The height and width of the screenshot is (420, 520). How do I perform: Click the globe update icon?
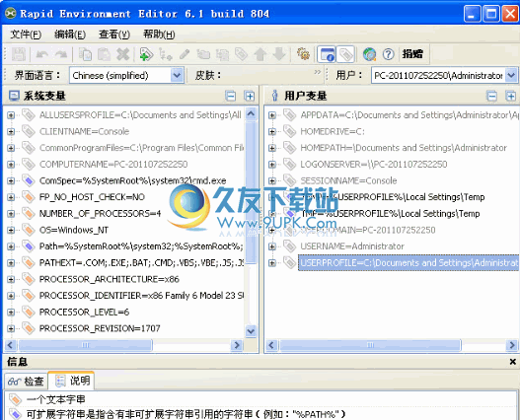pos(369,54)
